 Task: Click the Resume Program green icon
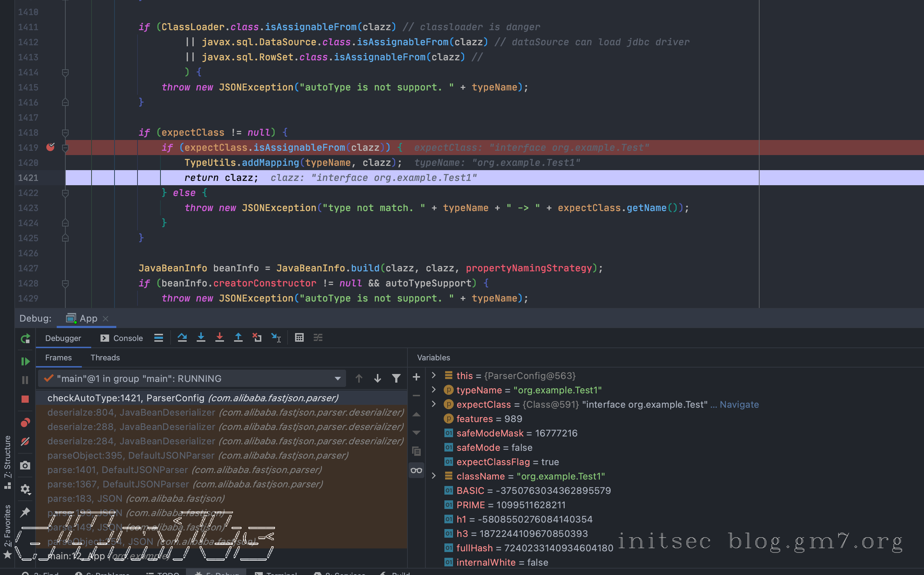(25, 361)
